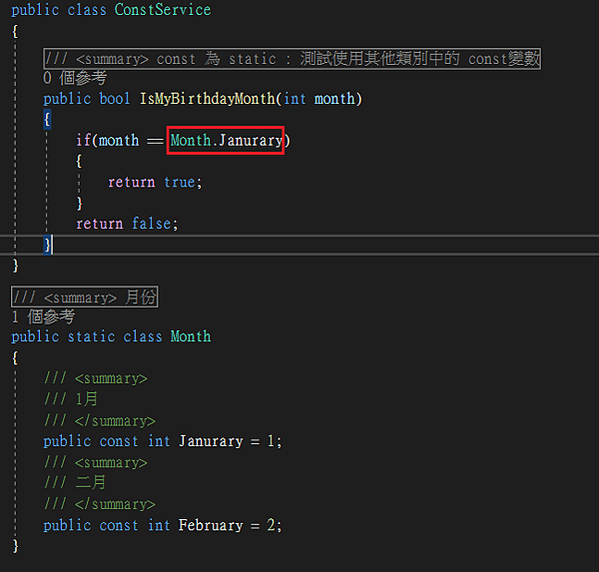
Task: Click the '/// 1月' comment line
Action: point(71,399)
